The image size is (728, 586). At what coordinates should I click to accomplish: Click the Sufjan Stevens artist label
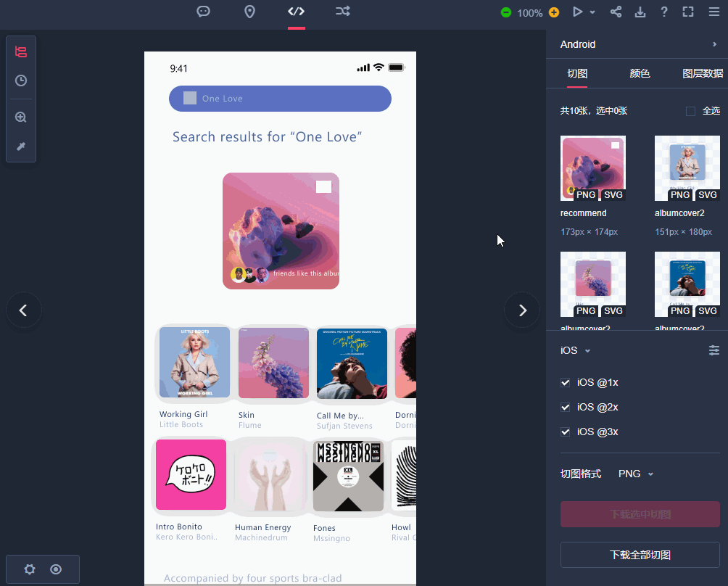coord(344,426)
